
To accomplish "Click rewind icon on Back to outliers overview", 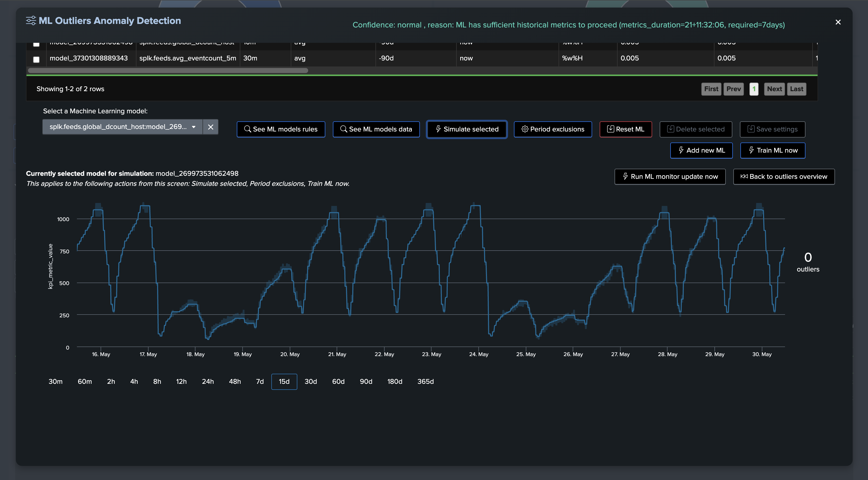I will click(x=744, y=177).
